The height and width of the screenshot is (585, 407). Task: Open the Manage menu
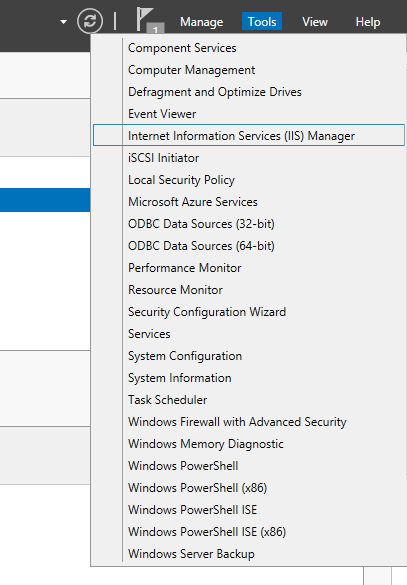[201, 22]
